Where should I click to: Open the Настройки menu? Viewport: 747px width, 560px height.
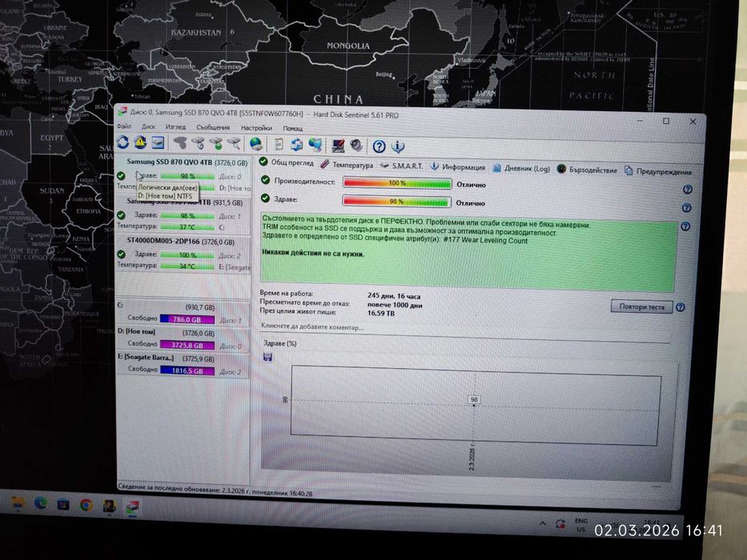(256, 128)
